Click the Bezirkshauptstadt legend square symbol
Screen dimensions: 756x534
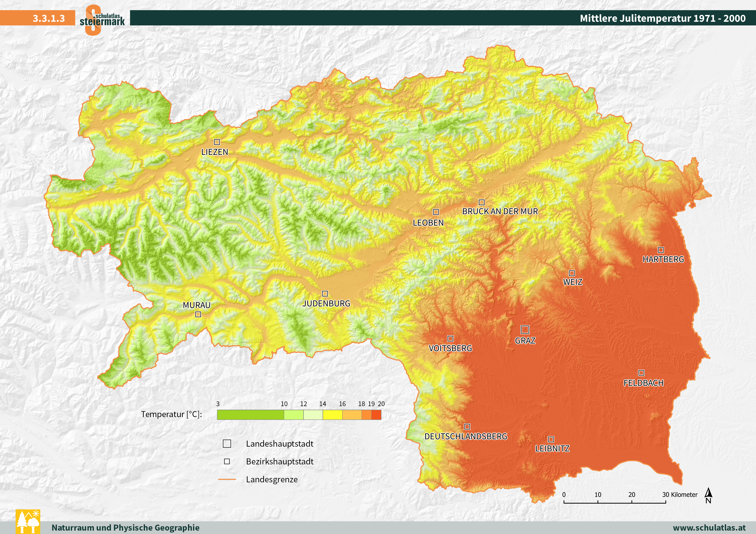[227, 461]
